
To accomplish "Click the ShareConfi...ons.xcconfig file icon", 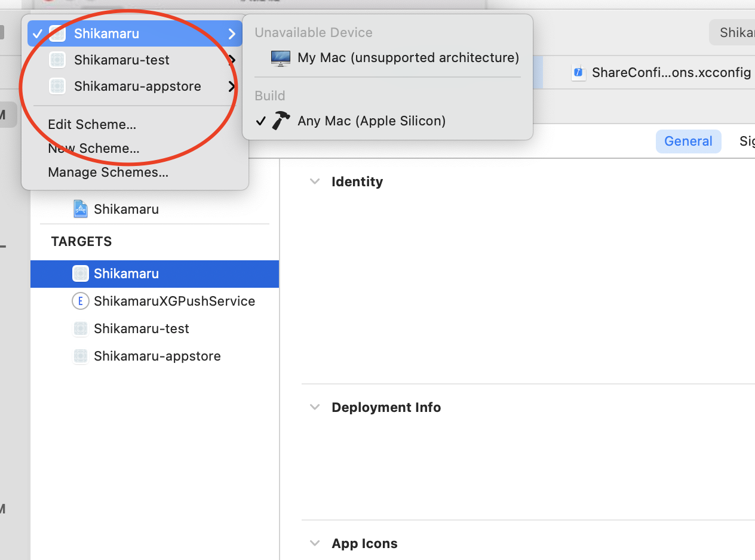I will 578,73.
